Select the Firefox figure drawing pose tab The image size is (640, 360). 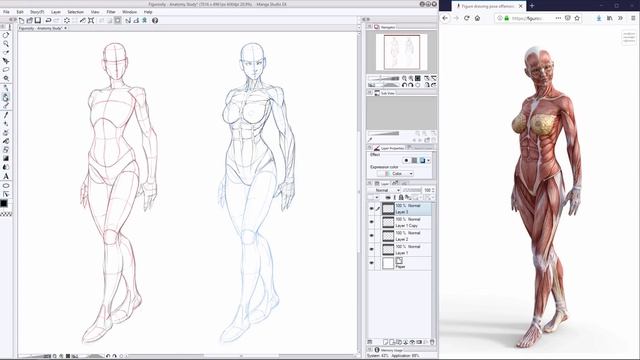(x=488, y=6)
